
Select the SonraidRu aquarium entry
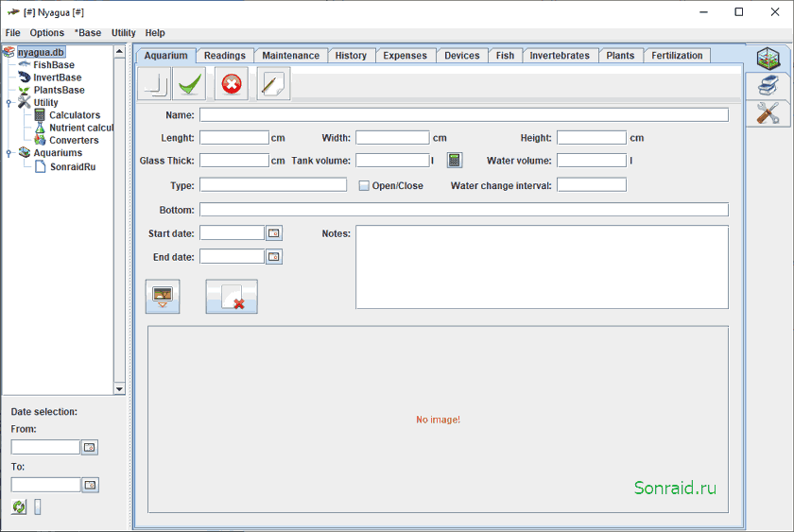tap(73, 166)
